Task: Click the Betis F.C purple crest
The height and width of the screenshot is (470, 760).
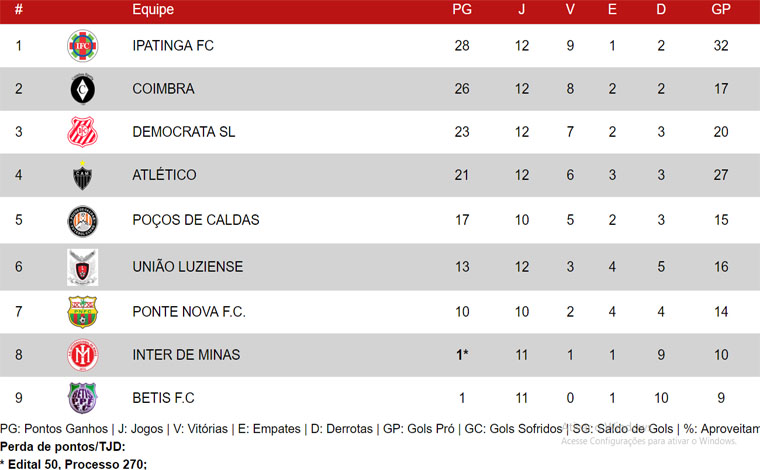Action: tap(82, 398)
